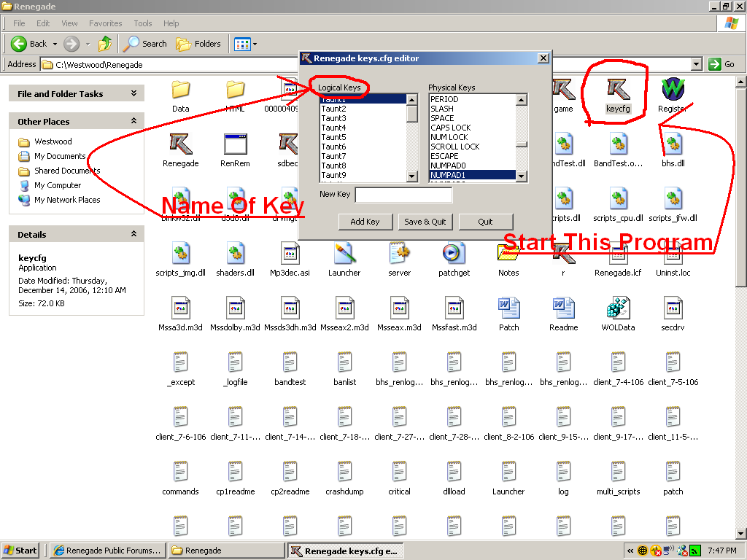Open My Documents link in Other Places
Viewport: 747px width, 560px height.
60,156
